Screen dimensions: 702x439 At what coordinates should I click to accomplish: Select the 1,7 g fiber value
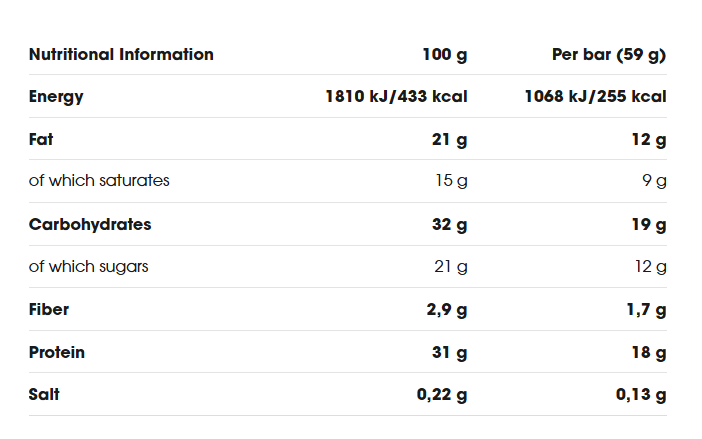pyautogui.click(x=646, y=310)
